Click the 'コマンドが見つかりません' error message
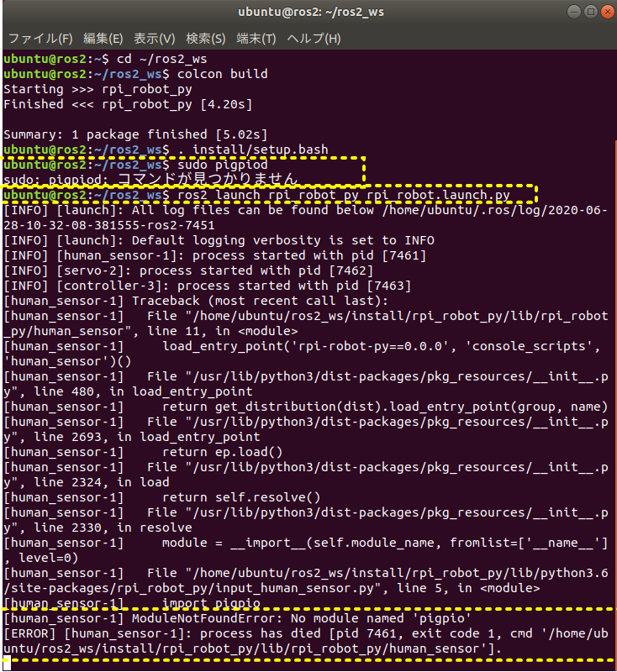 (207, 180)
